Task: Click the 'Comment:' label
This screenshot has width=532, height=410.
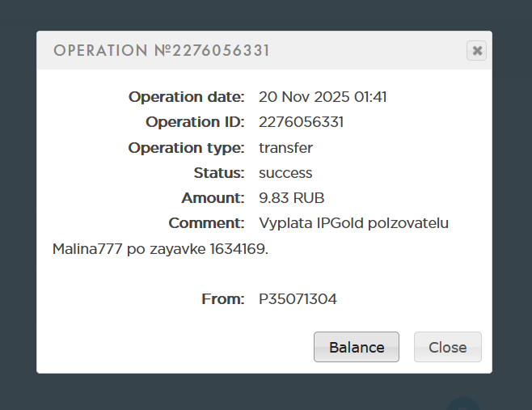Action: click(206, 223)
